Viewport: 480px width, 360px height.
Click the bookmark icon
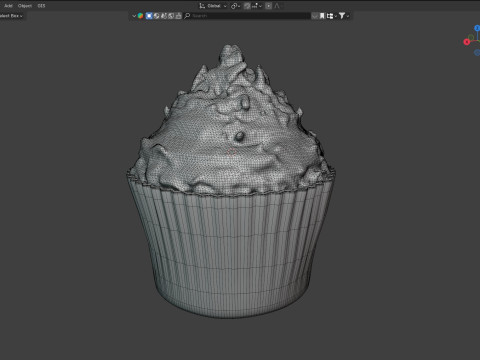coord(322,16)
